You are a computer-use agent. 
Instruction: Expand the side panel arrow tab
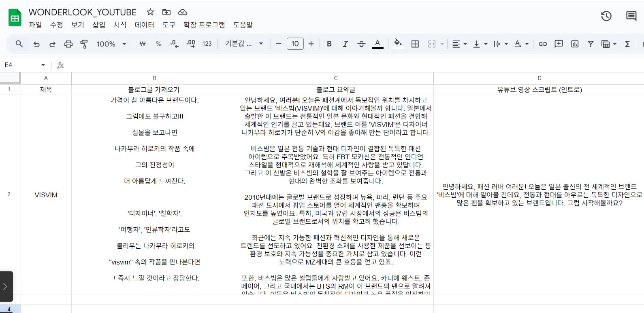tap(6, 286)
